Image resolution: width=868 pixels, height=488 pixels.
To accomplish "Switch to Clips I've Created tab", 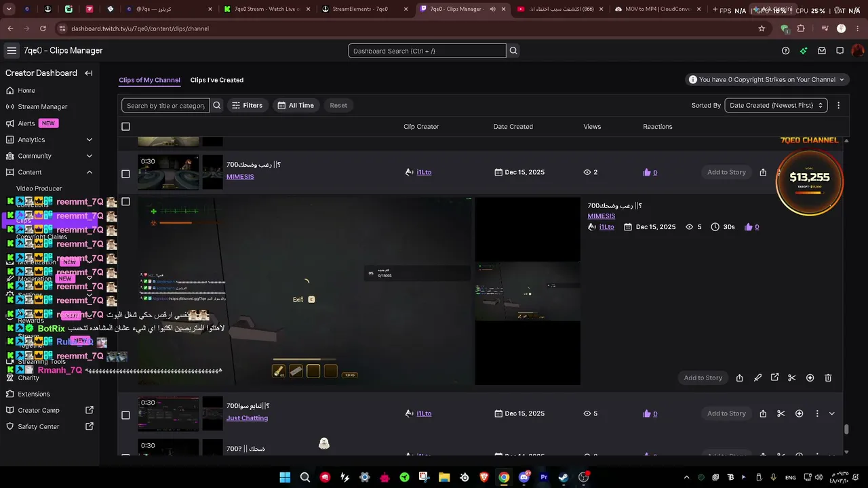I will pos(217,80).
